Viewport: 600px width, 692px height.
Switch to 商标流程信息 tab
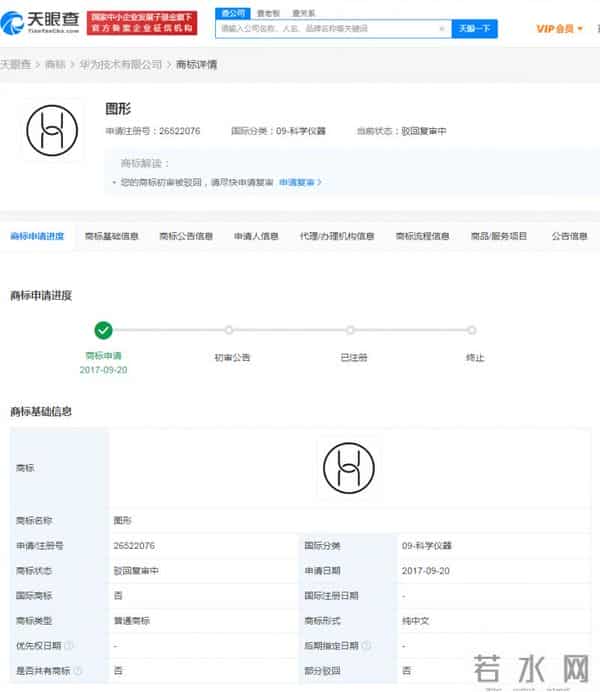coord(422,236)
